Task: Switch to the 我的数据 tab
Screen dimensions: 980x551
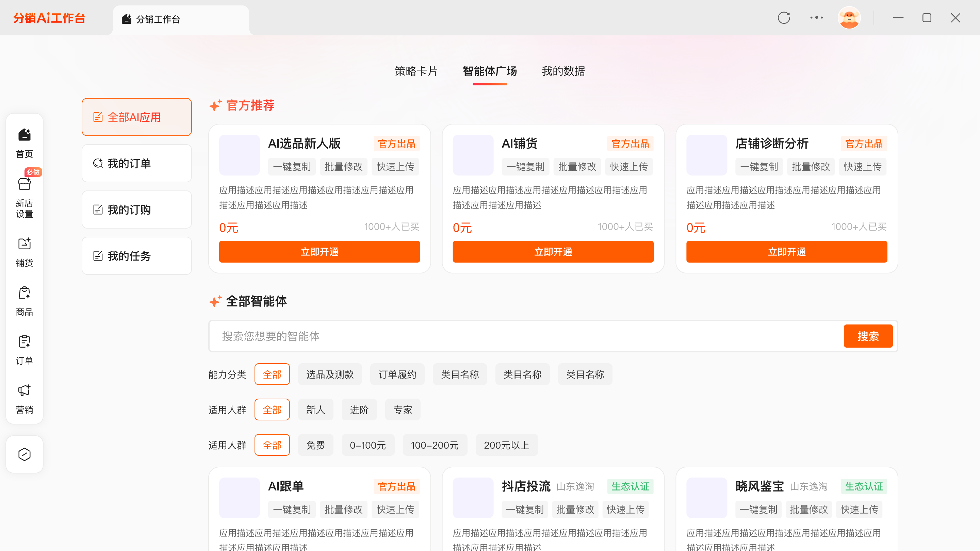Action: coord(563,71)
